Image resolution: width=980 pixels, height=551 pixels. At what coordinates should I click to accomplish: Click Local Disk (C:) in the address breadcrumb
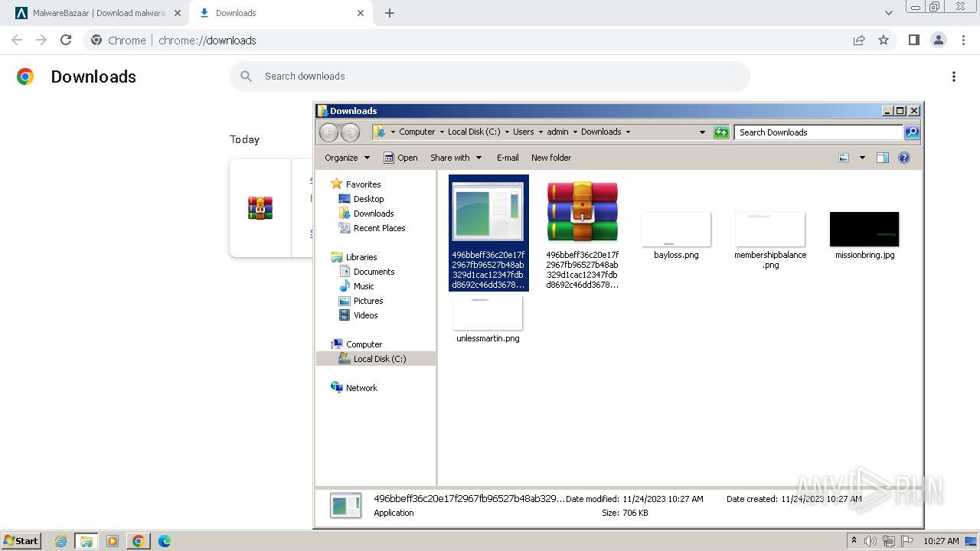coord(474,132)
